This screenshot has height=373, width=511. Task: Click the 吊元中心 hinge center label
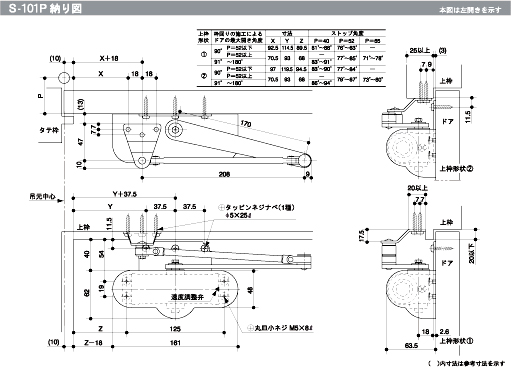click(x=42, y=197)
